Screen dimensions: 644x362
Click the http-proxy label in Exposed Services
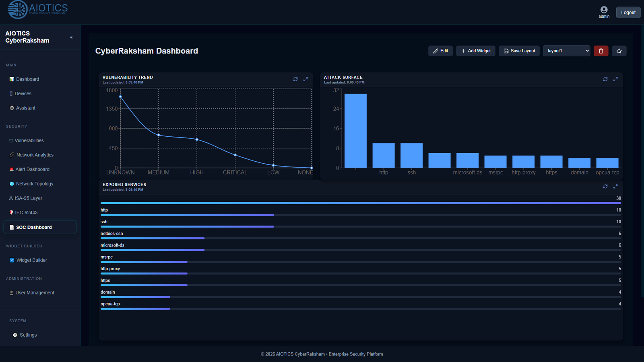pos(110,269)
